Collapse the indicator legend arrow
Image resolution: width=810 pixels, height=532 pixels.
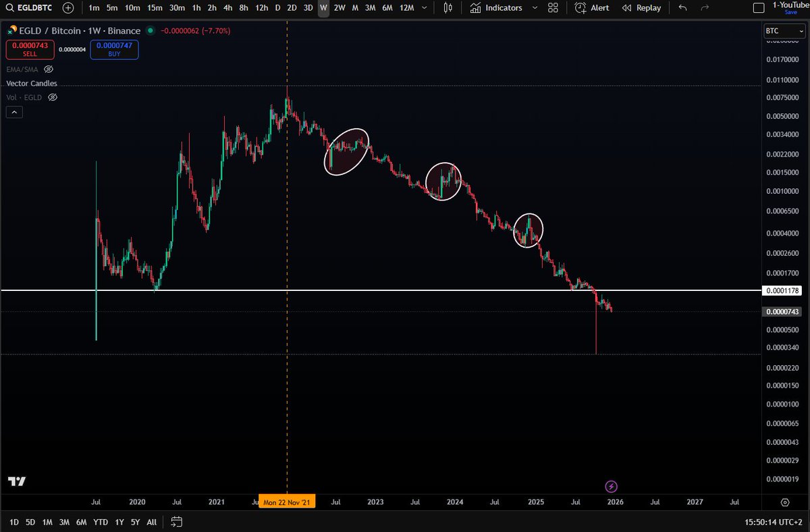[14, 112]
